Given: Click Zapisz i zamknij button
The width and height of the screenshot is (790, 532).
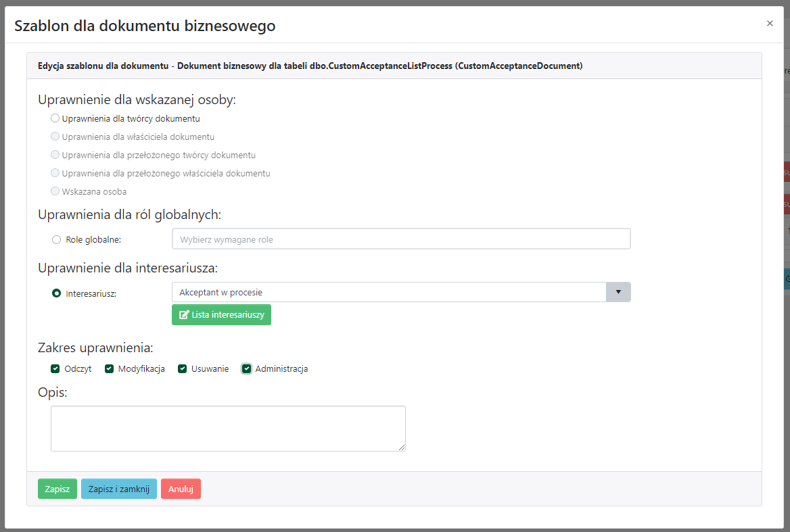Looking at the screenshot, I should tap(119, 489).
